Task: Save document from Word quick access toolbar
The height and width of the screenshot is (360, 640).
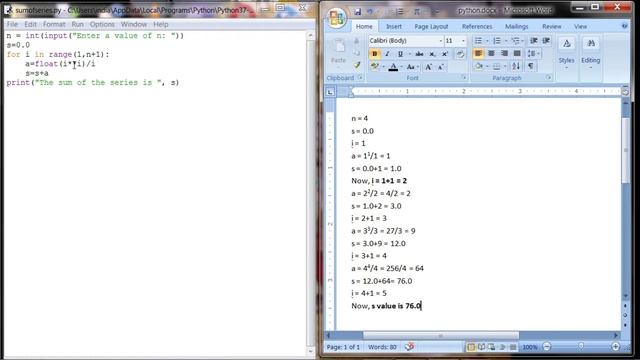Action: [358, 12]
